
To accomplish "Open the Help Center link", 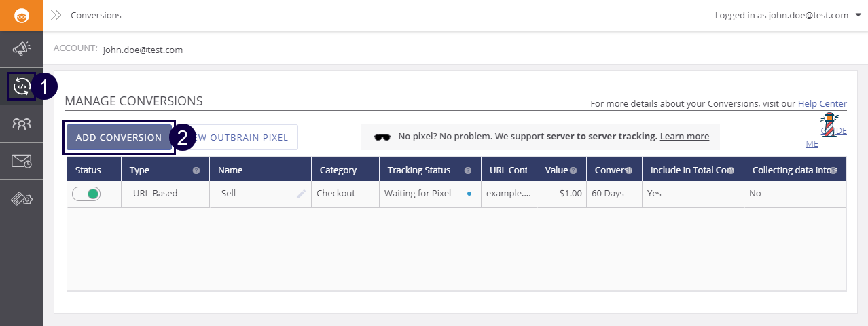I will pos(822,104).
